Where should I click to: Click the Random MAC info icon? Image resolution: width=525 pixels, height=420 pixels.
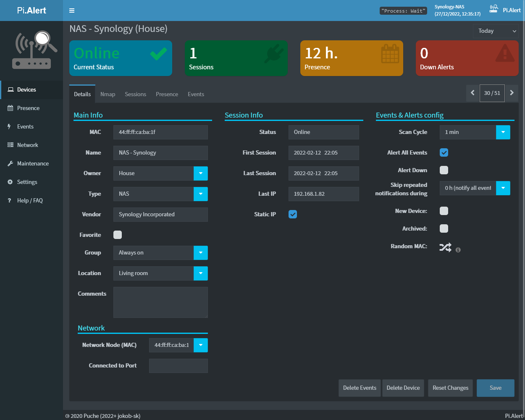(x=458, y=250)
